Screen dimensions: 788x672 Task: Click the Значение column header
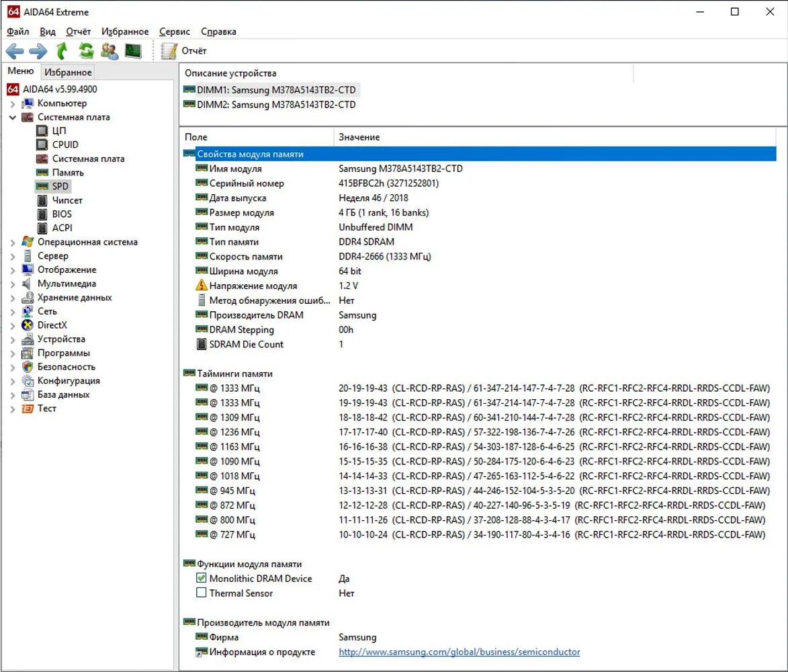(x=555, y=137)
